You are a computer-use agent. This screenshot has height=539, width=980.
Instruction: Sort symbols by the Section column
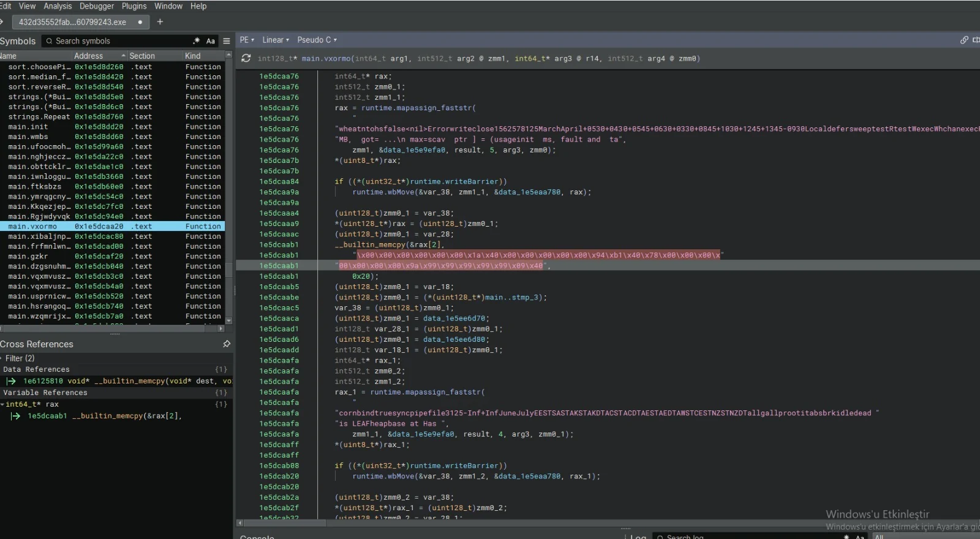tap(154, 56)
